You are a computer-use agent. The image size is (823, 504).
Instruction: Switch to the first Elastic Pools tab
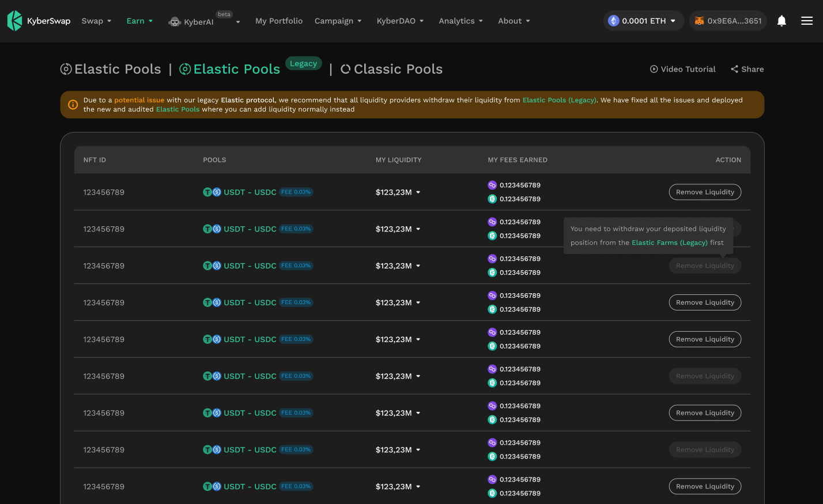[x=111, y=69]
